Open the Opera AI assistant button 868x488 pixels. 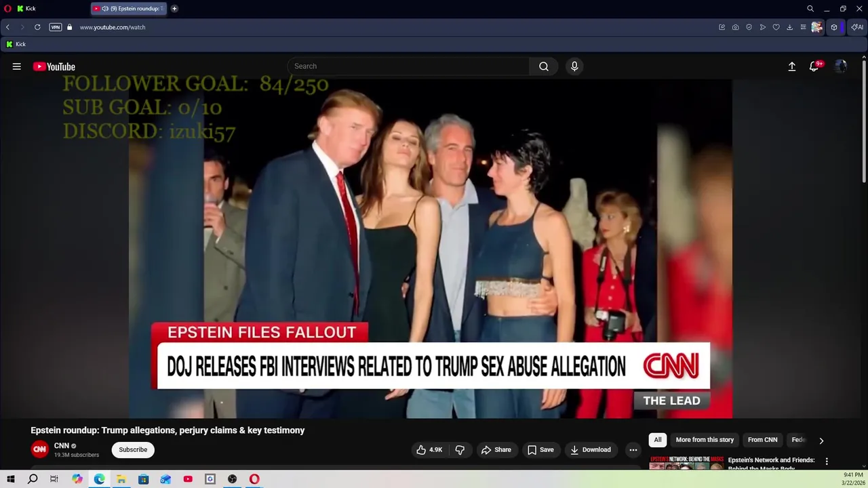(x=858, y=27)
